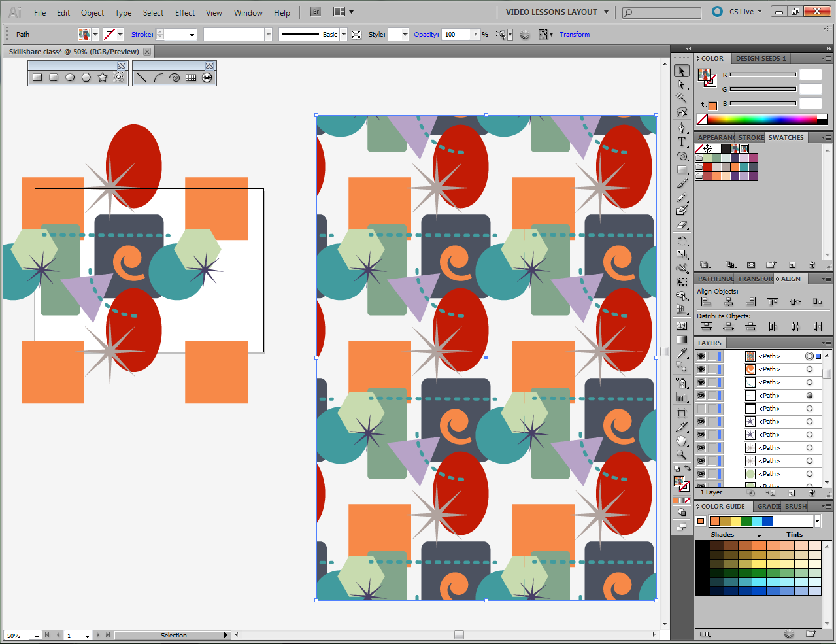Image resolution: width=836 pixels, height=644 pixels.
Task: Click Horizontal Align Left in Align panel
Action: pyautogui.click(x=706, y=301)
